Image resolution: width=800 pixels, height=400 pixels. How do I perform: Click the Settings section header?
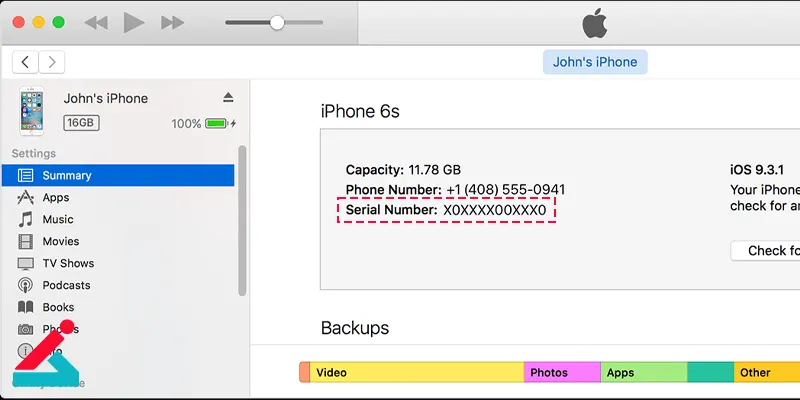(x=34, y=154)
